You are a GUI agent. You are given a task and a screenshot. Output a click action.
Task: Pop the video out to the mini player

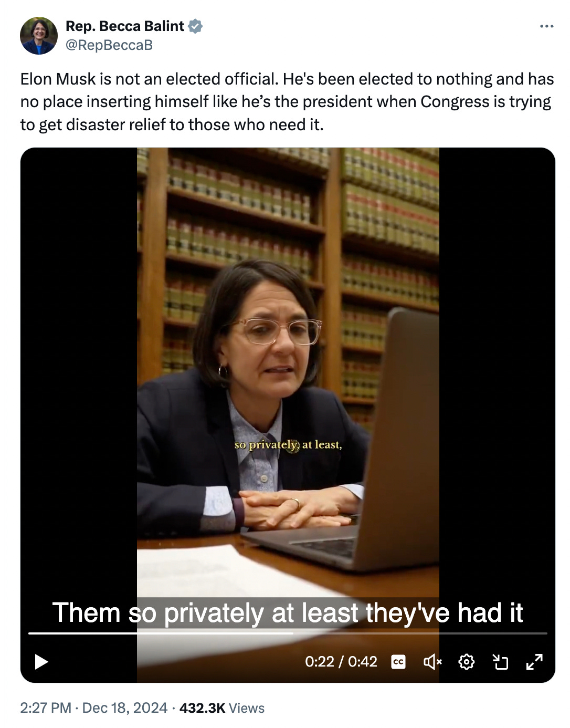pos(501,662)
